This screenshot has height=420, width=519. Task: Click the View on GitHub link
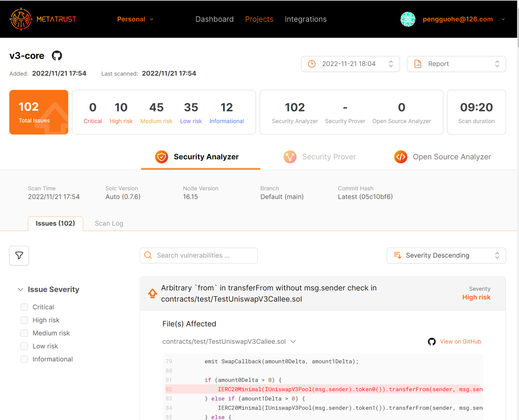(460, 341)
